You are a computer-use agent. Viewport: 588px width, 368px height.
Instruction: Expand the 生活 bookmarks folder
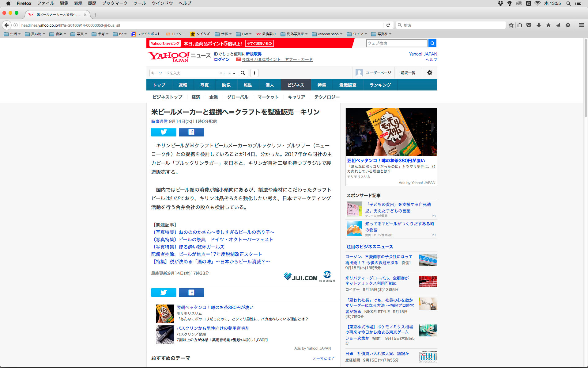coord(12,34)
